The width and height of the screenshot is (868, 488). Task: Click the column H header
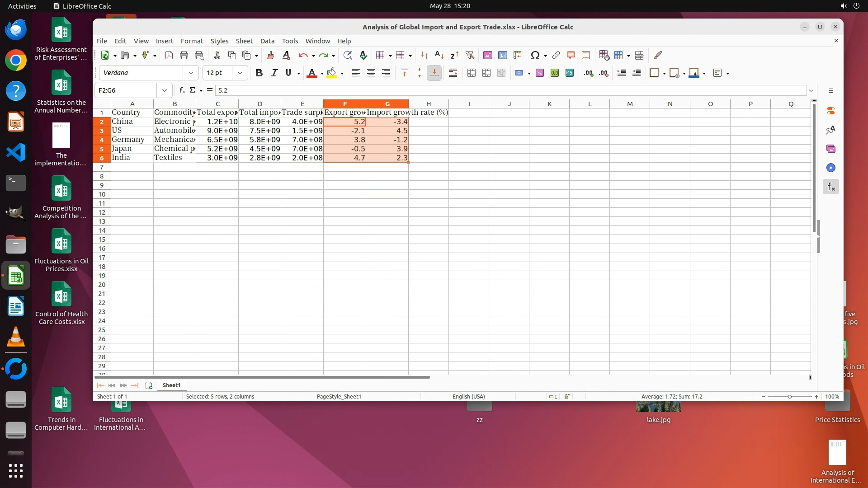pos(428,104)
